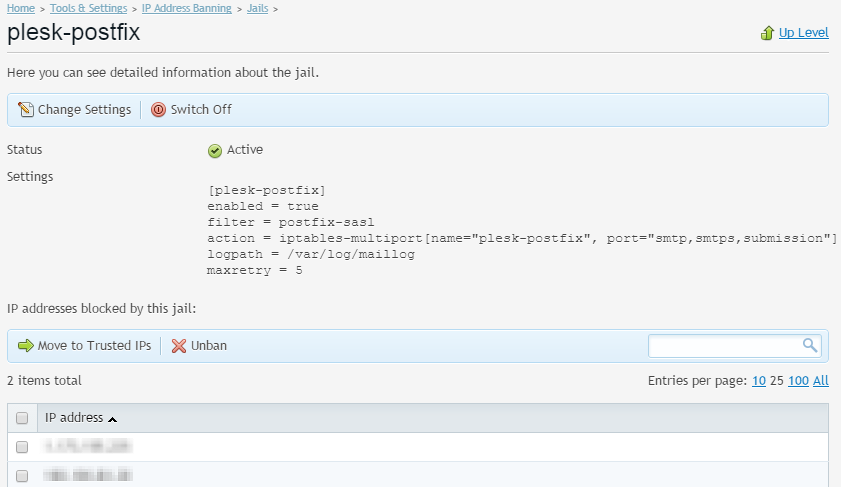Navigate to Jails breadcrumb link
Image resolution: width=841 pixels, height=487 pixels.
(257, 8)
